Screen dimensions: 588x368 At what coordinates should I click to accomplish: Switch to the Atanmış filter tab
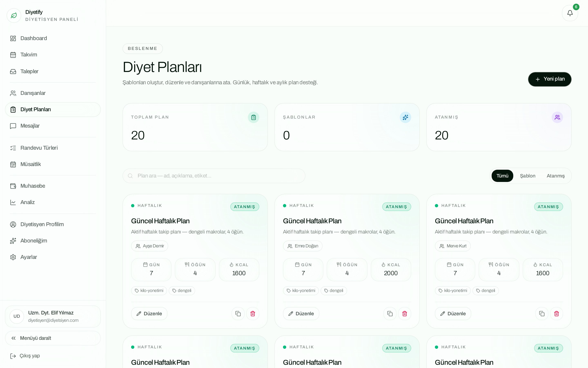pyautogui.click(x=556, y=176)
